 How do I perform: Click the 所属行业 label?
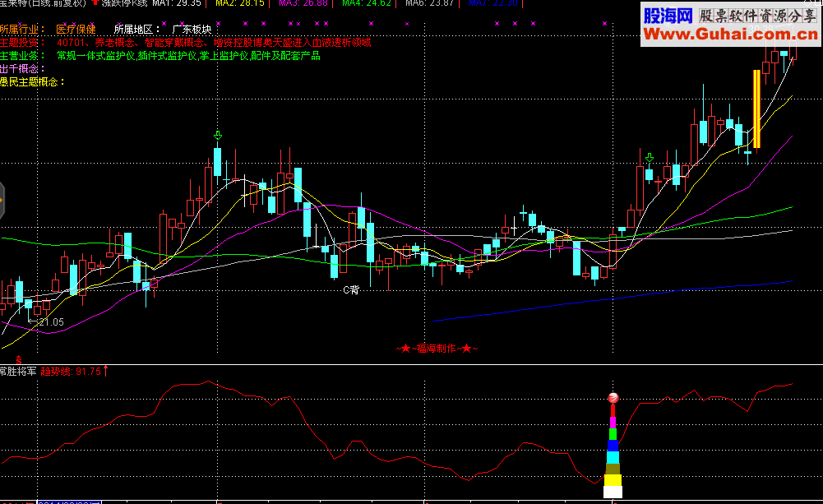pos(22,30)
